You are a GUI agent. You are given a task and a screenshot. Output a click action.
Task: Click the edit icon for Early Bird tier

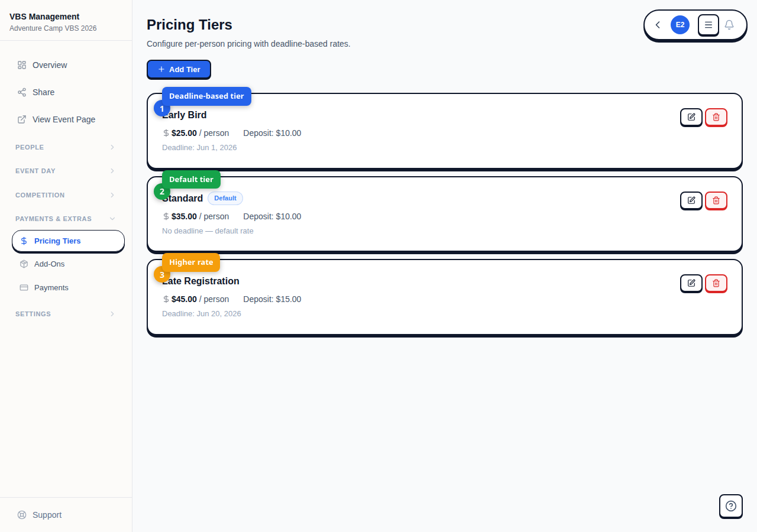(x=691, y=117)
